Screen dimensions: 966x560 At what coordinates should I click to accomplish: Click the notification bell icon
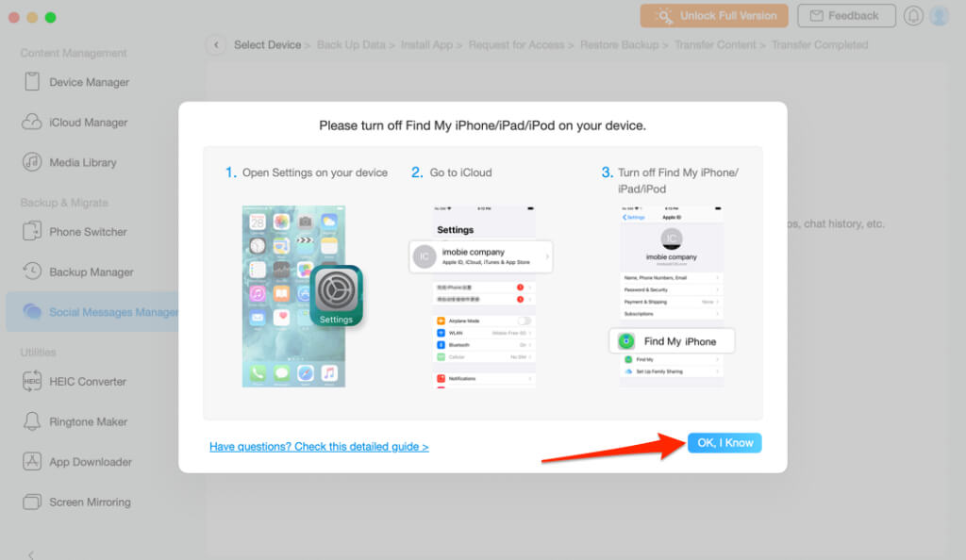coord(913,16)
